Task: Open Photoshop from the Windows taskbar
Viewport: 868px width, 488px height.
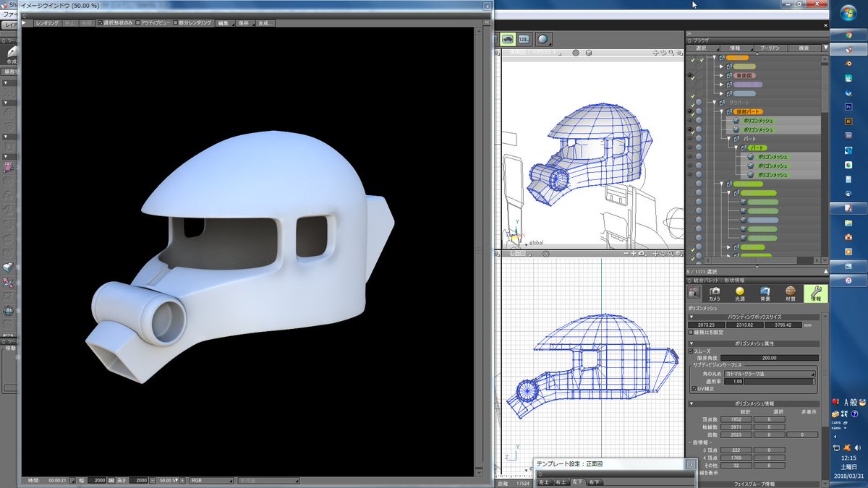Action: (x=849, y=106)
